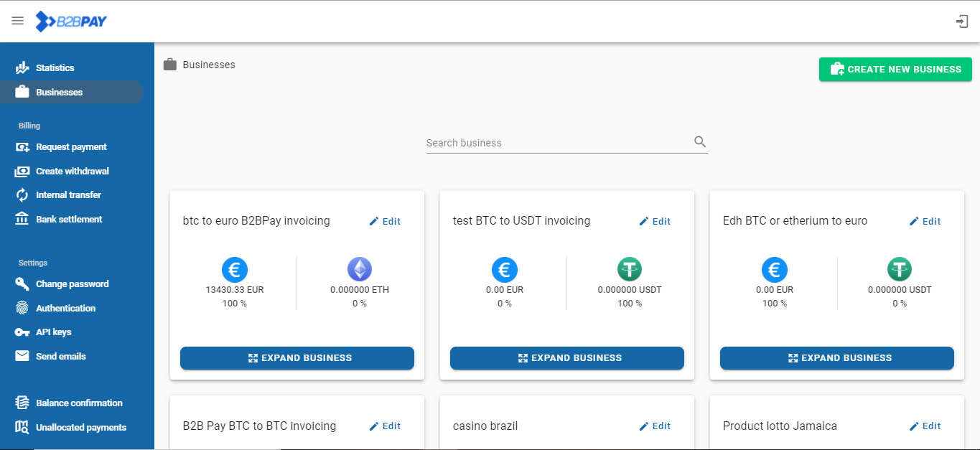Image resolution: width=980 pixels, height=450 pixels.
Task: Click the Ethereum coin icon
Action: point(360,270)
